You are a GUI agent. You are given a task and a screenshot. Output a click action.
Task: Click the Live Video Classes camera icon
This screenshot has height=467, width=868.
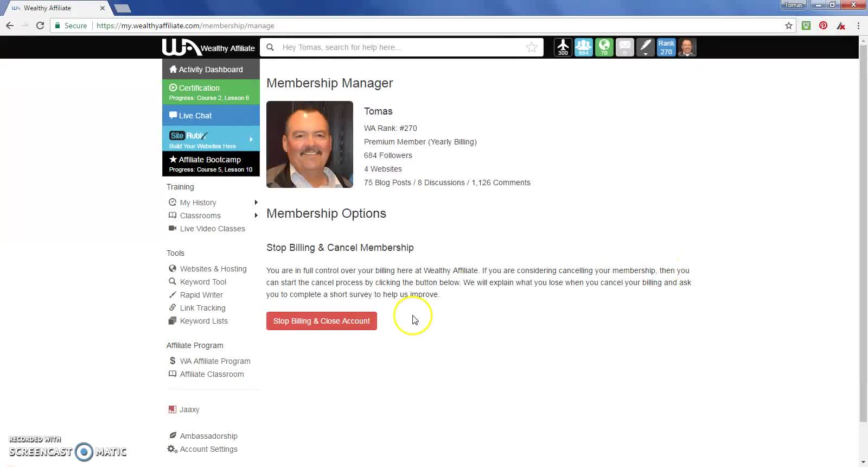(x=173, y=228)
